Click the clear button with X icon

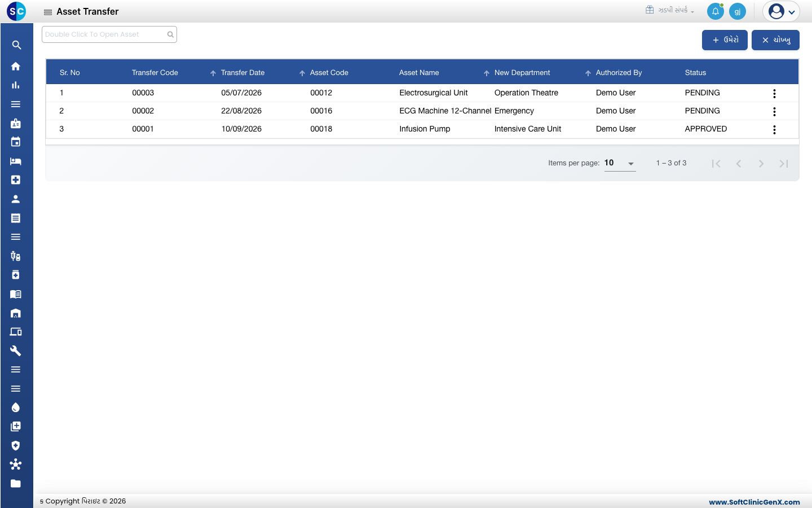tap(775, 40)
